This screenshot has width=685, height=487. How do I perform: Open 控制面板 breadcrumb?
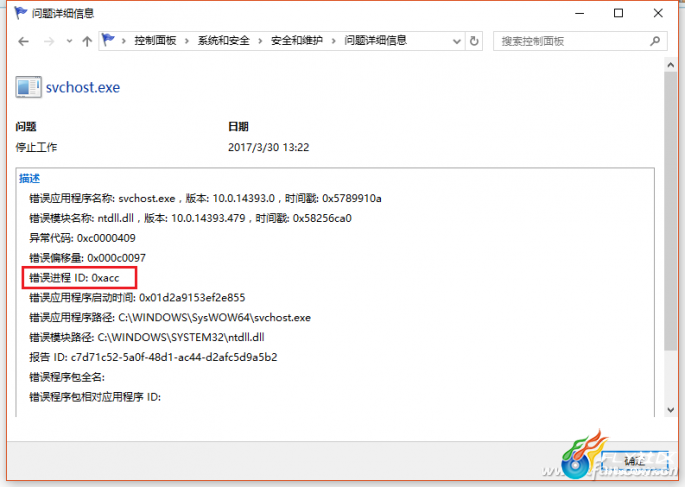click(x=155, y=41)
